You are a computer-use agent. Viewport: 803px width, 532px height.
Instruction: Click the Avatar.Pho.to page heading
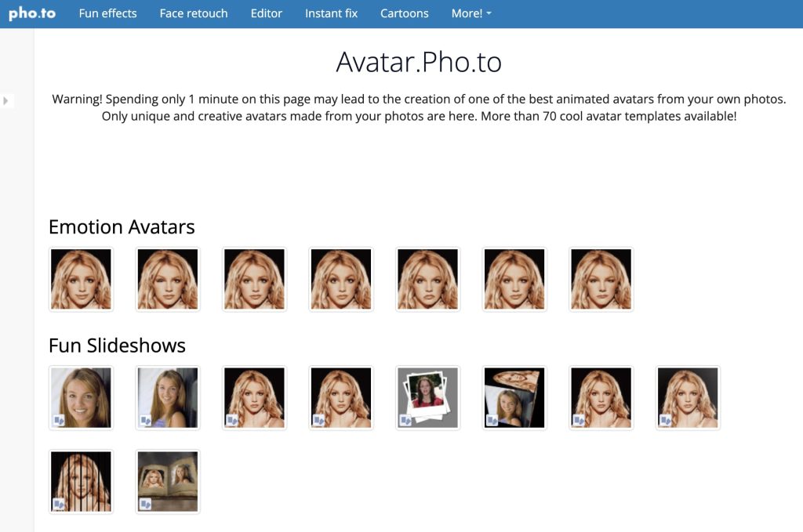click(419, 62)
